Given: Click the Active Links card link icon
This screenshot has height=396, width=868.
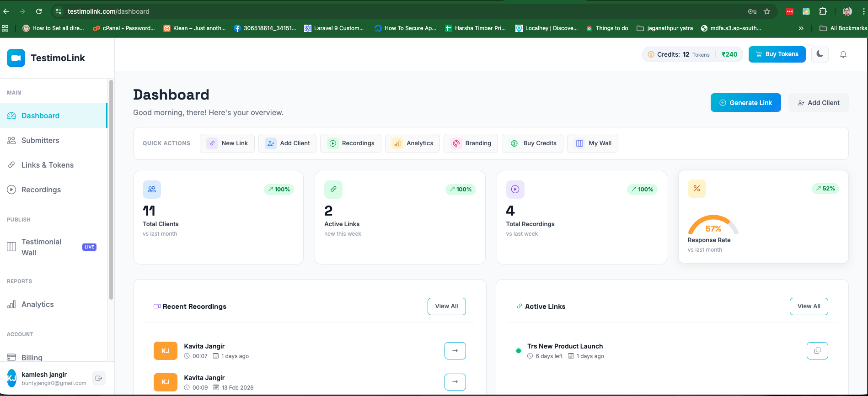Looking at the screenshot, I should [333, 189].
